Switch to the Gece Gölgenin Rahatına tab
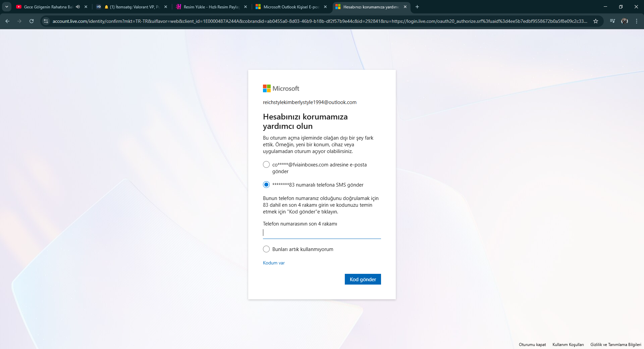 coord(52,7)
